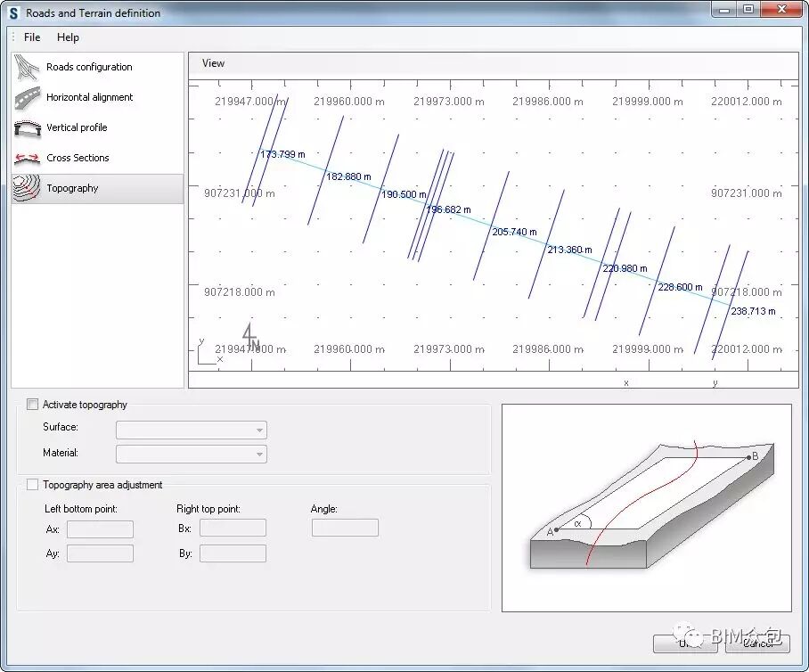Toggle Topography area adjustment checkbox
Image resolution: width=809 pixels, height=672 pixels.
(33, 485)
